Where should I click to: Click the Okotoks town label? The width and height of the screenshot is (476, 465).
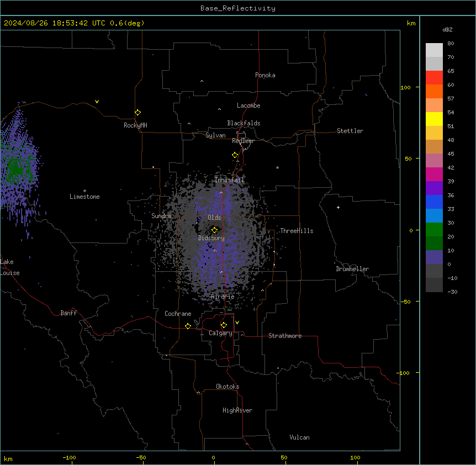point(228,387)
